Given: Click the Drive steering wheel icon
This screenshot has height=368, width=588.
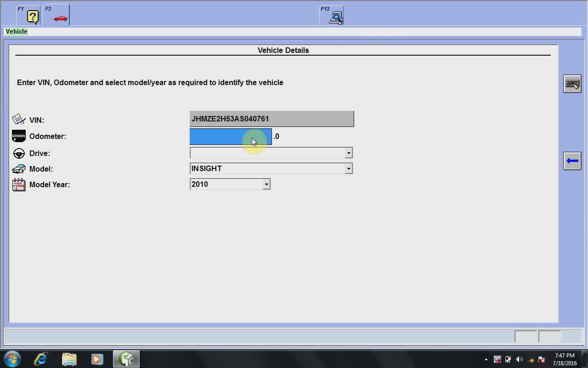Looking at the screenshot, I should pos(18,153).
